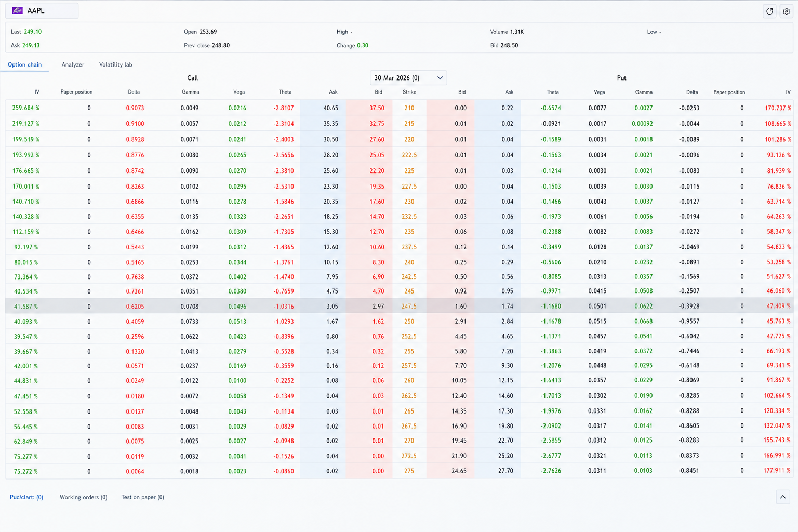Click put IV 45.763 % at strike 250
The height and width of the screenshot is (532, 798).
tap(779, 322)
